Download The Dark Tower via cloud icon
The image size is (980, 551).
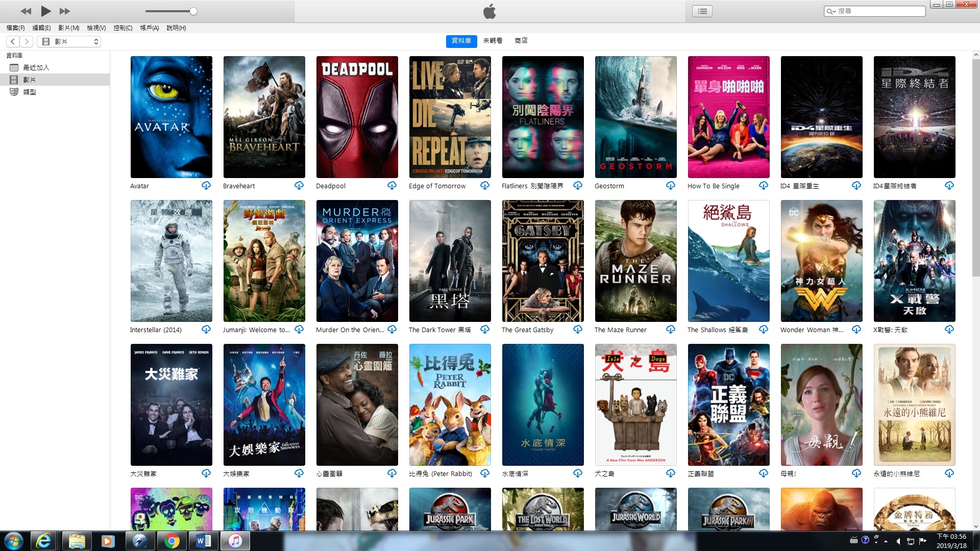tap(485, 330)
